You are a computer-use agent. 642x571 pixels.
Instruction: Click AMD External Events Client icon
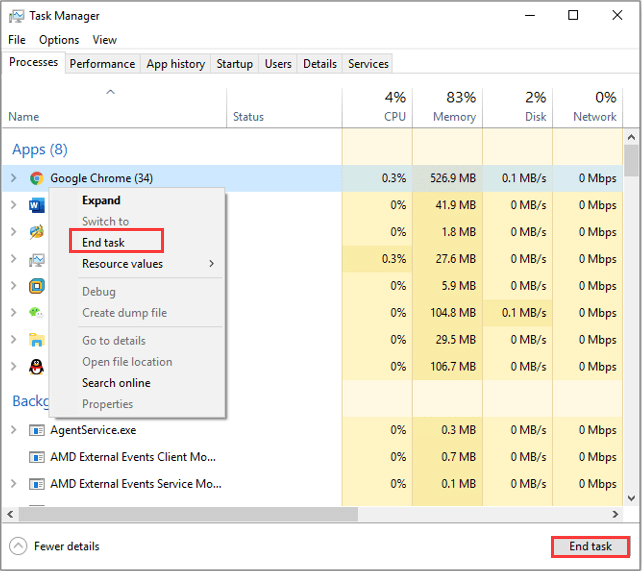click(36, 457)
